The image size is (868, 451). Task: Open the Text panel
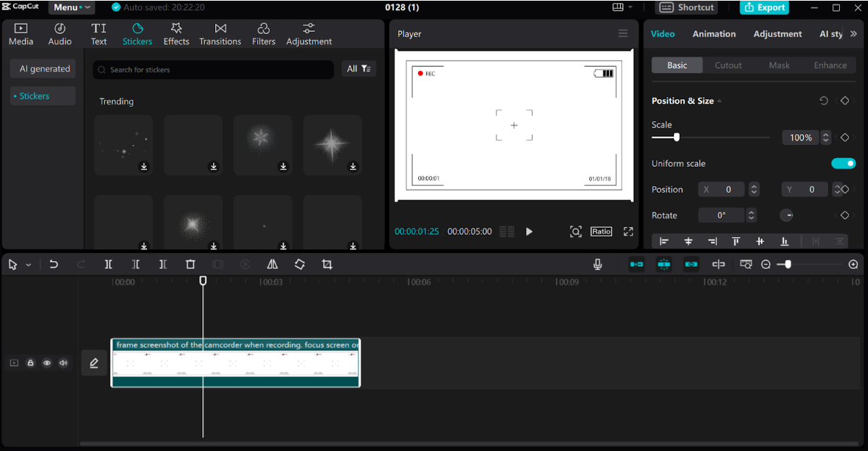point(99,34)
